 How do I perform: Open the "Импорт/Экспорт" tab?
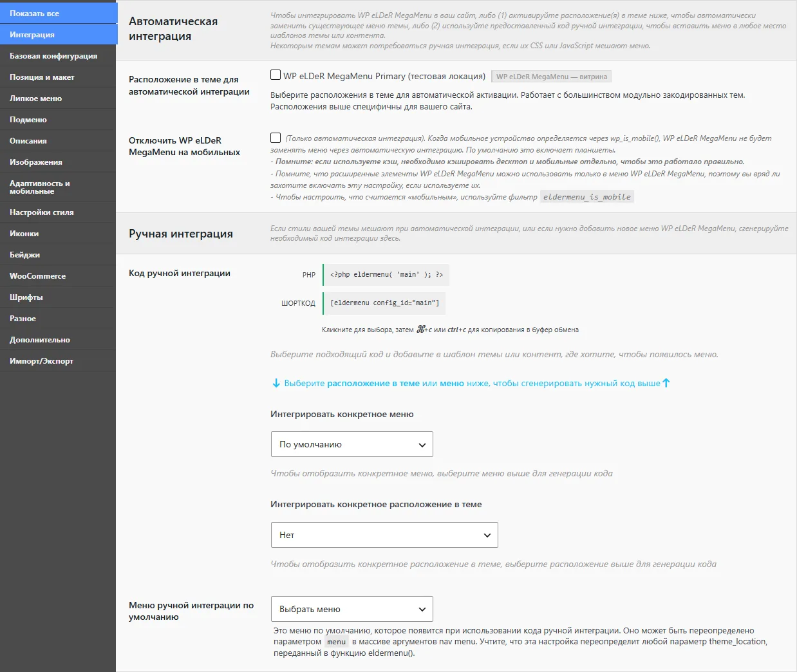[x=58, y=361]
